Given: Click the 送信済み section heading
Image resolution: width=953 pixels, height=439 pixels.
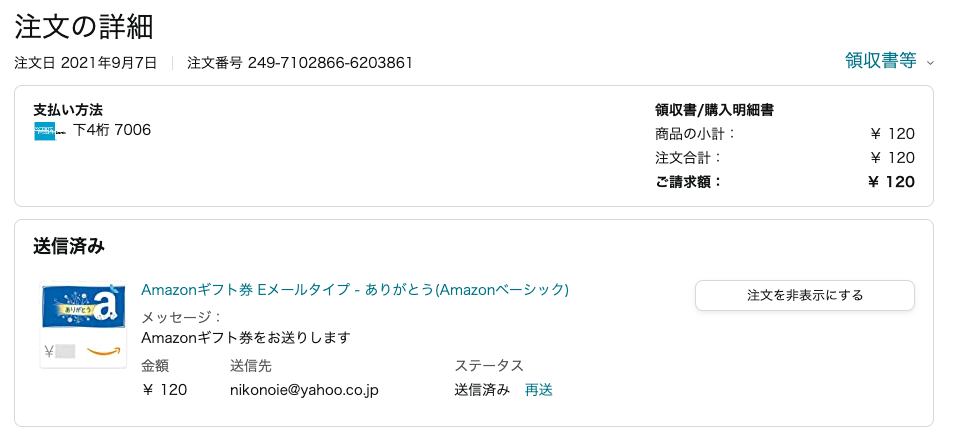Looking at the screenshot, I should 69,246.
